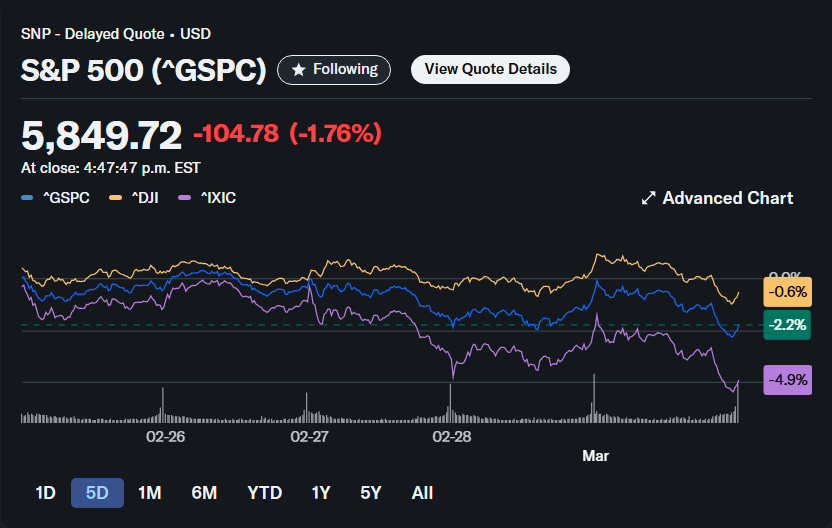Click the blue ^GSPC legend swatch
The height and width of the screenshot is (528, 832).
27,198
